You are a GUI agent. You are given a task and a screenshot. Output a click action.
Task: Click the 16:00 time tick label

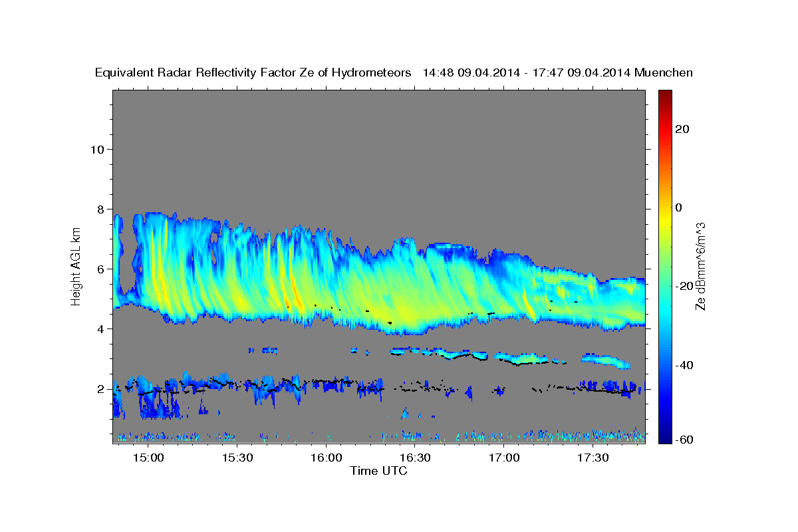click(x=326, y=458)
